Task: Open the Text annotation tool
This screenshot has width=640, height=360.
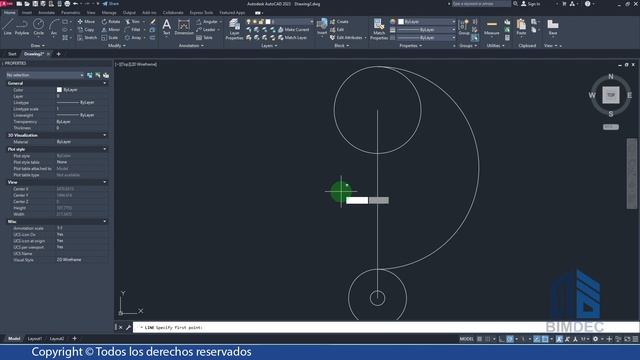Action: coord(167,27)
